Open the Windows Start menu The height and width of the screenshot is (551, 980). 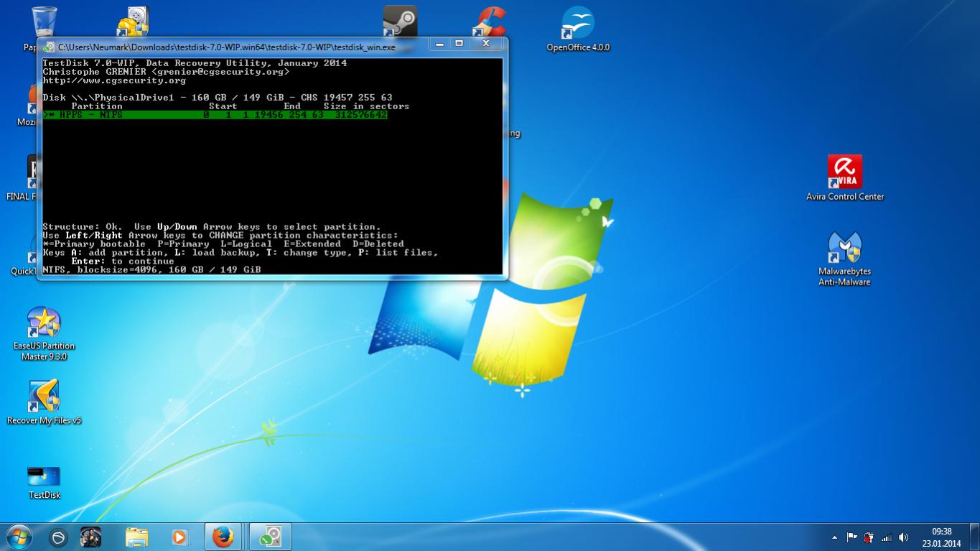coord(18,537)
